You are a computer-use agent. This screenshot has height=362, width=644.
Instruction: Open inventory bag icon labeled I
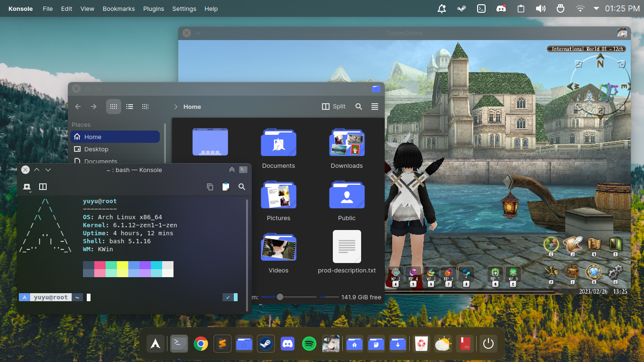[x=572, y=273]
